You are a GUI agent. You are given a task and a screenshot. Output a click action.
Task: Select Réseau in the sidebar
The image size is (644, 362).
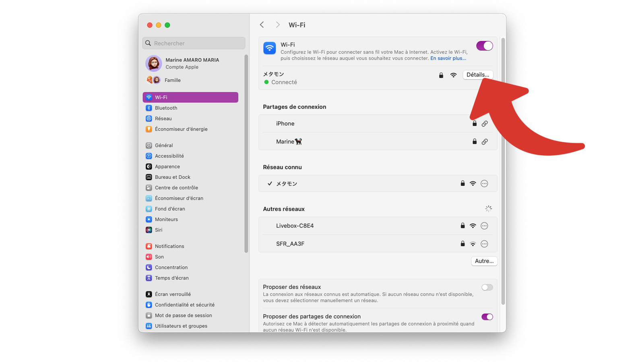click(164, 118)
